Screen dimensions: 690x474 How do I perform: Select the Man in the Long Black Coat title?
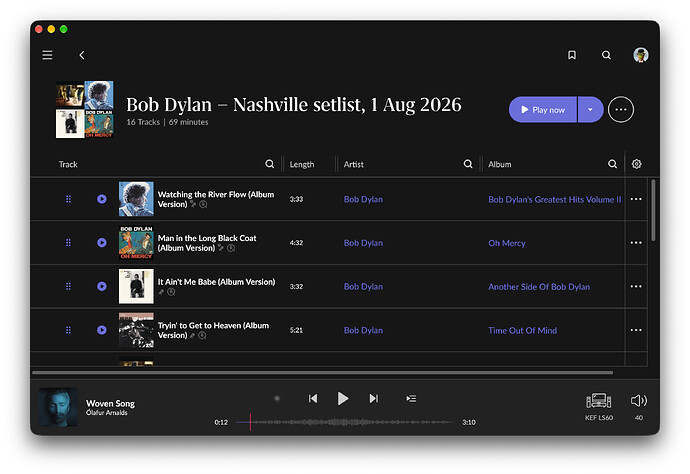[x=207, y=243]
